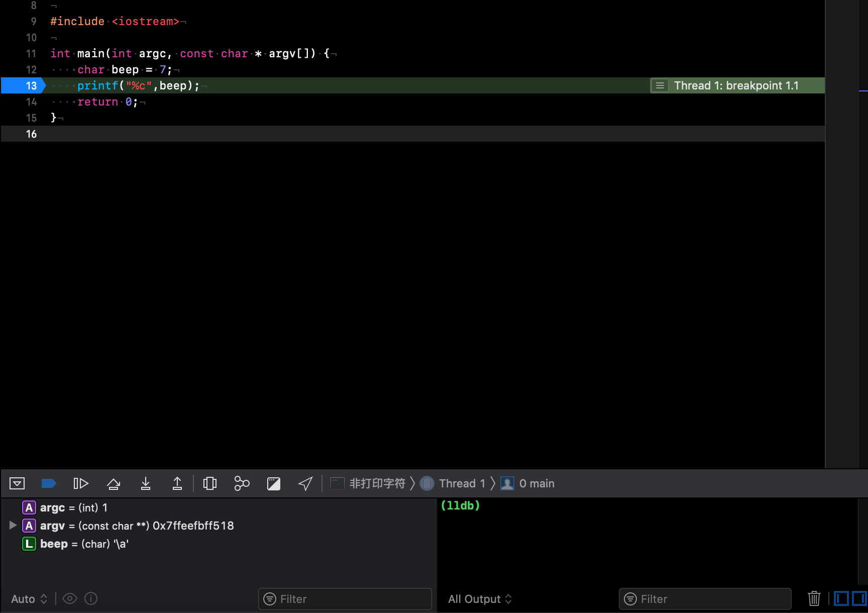Expand the argv variable row

[13, 526]
